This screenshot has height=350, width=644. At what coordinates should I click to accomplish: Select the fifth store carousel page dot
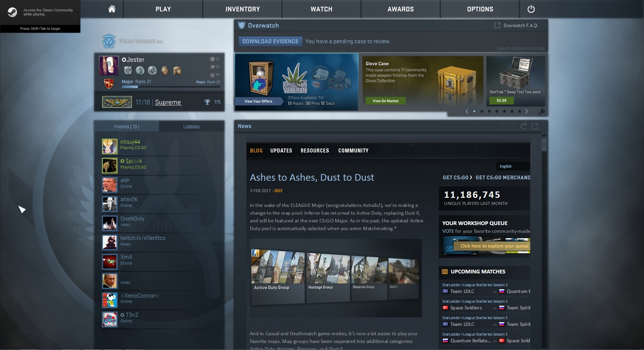click(x=504, y=111)
